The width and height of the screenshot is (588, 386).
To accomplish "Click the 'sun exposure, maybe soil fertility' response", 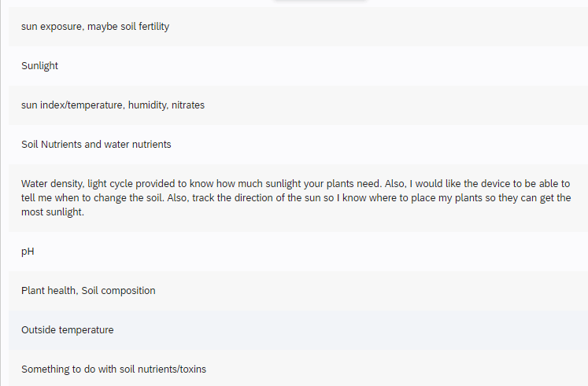I will tap(95, 27).
